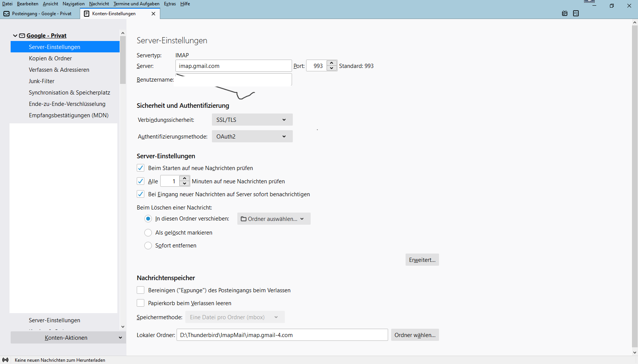
Task: Click the Port number field showing 993
Action: [x=317, y=66]
